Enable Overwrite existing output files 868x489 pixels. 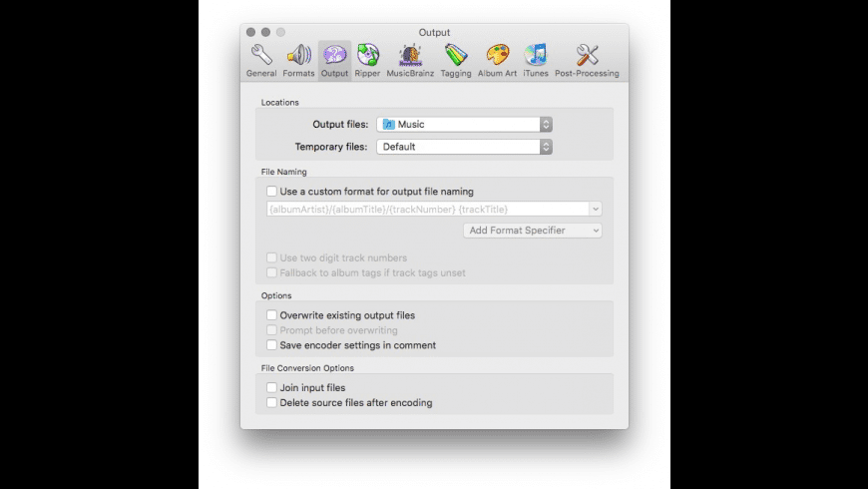(x=271, y=315)
